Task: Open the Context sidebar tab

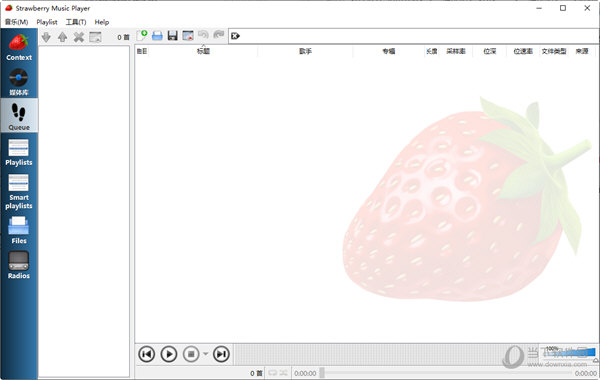Action: click(x=19, y=47)
